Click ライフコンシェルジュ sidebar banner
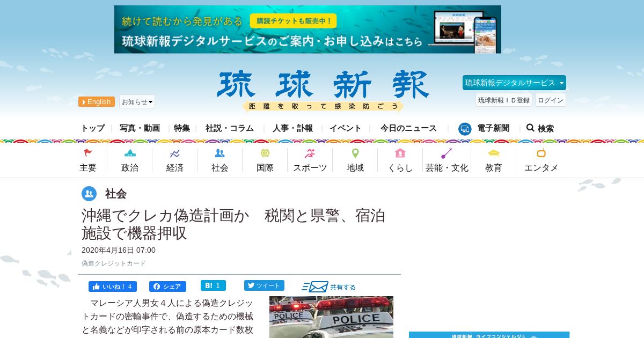Image resolution: width=644 pixels, height=338 pixels. coord(489,335)
